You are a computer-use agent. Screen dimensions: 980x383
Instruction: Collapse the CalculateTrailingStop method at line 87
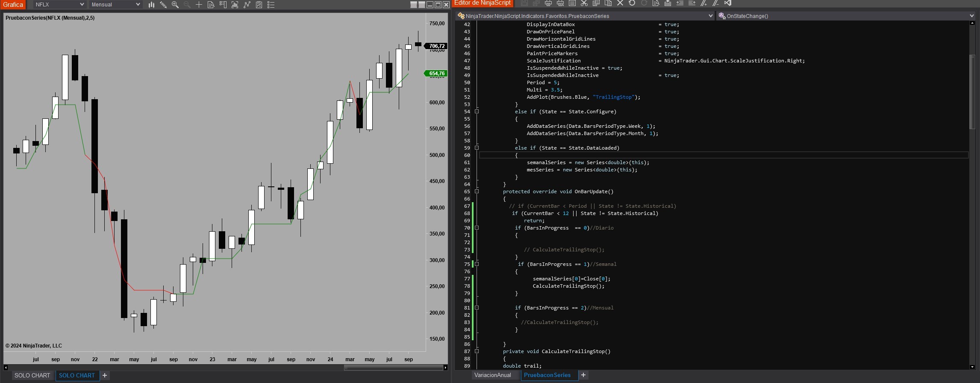click(477, 351)
